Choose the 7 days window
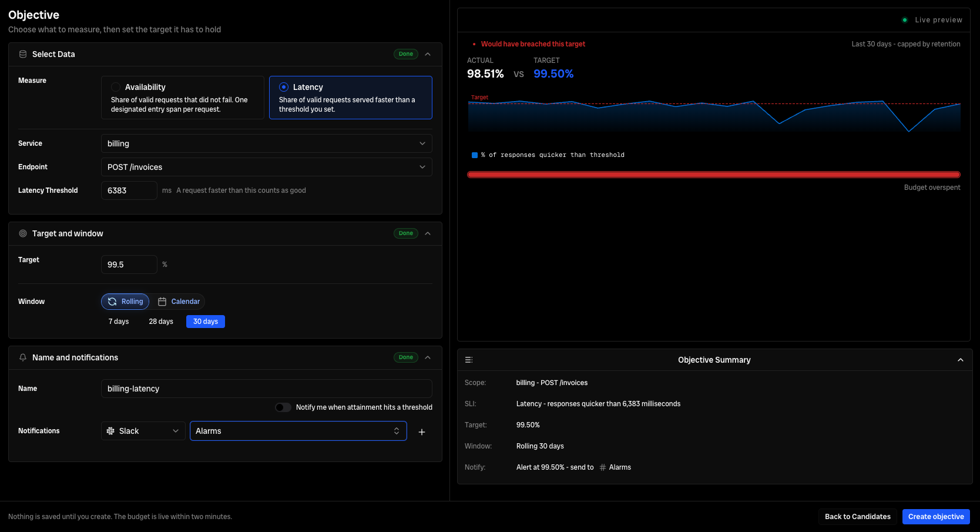Screen dimensions: 980x532 point(119,322)
